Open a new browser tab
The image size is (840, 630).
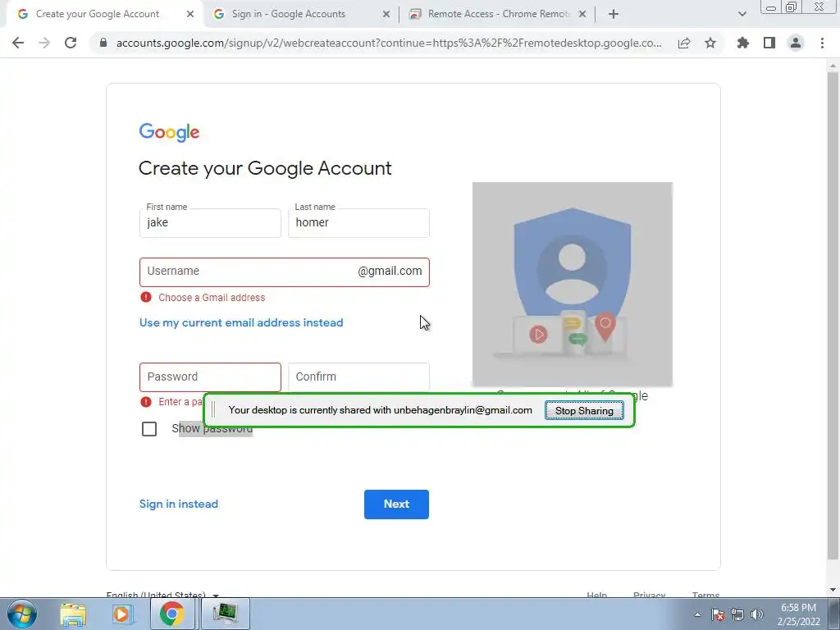[614, 15]
